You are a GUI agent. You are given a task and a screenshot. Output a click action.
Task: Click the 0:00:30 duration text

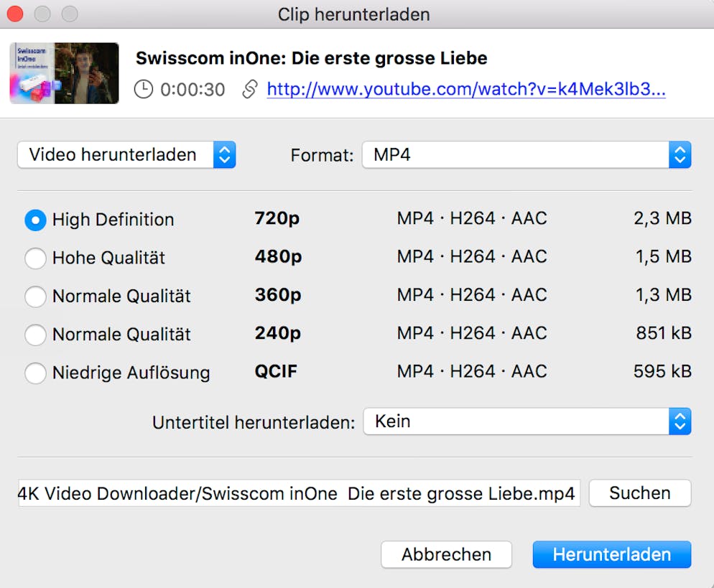193,90
